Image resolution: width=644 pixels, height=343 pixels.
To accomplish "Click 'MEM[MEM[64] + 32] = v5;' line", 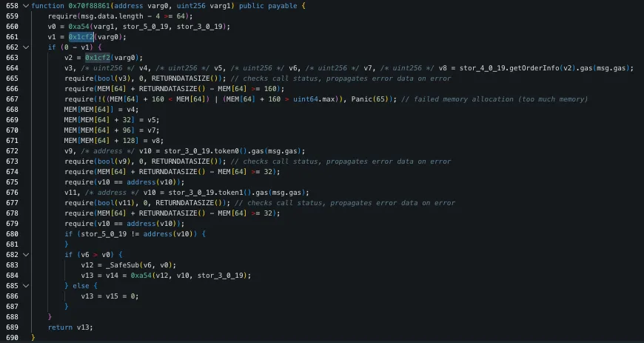I will [x=112, y=120].
